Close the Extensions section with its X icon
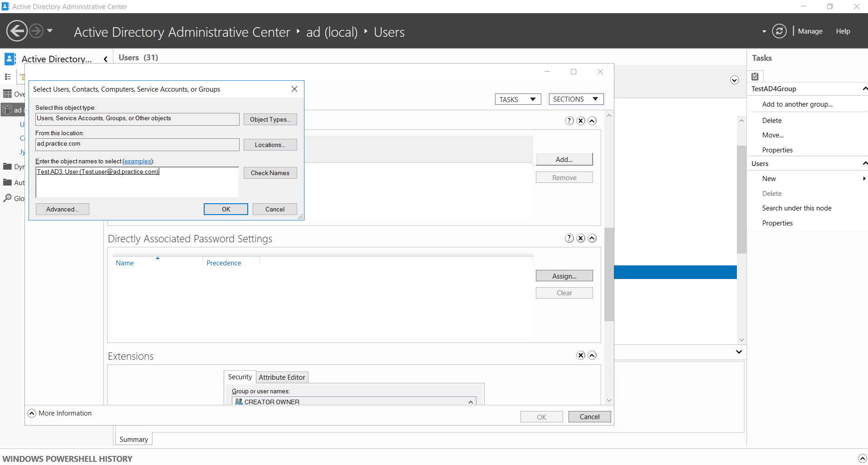The width and height of the screenshot is (868, 465). tap(581, 355)
